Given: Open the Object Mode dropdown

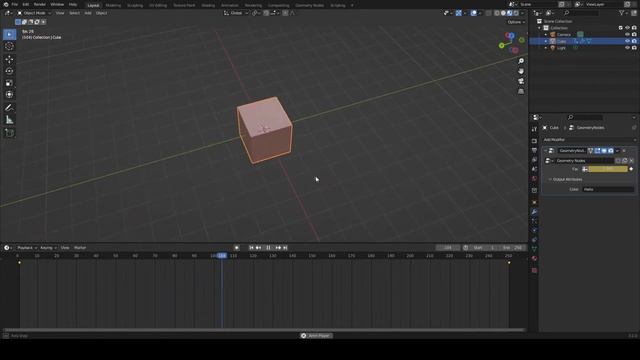Looking at the screenshot, I should coord(34,13).
